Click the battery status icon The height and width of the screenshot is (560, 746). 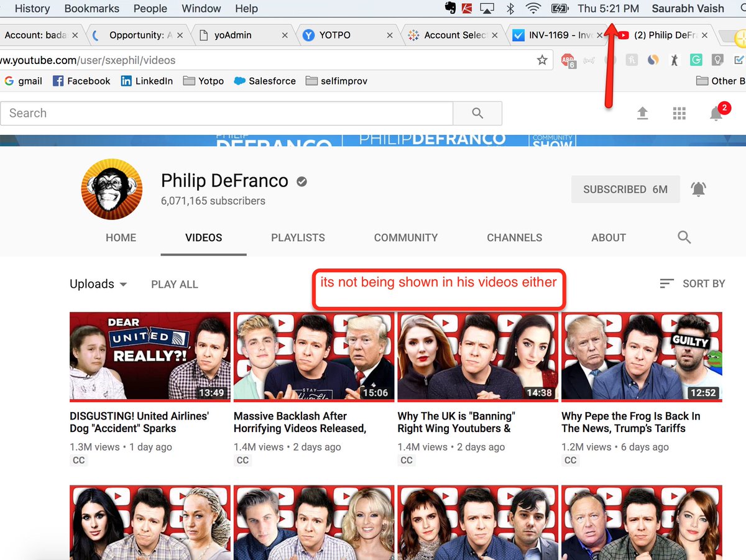(x=559, y=9)
